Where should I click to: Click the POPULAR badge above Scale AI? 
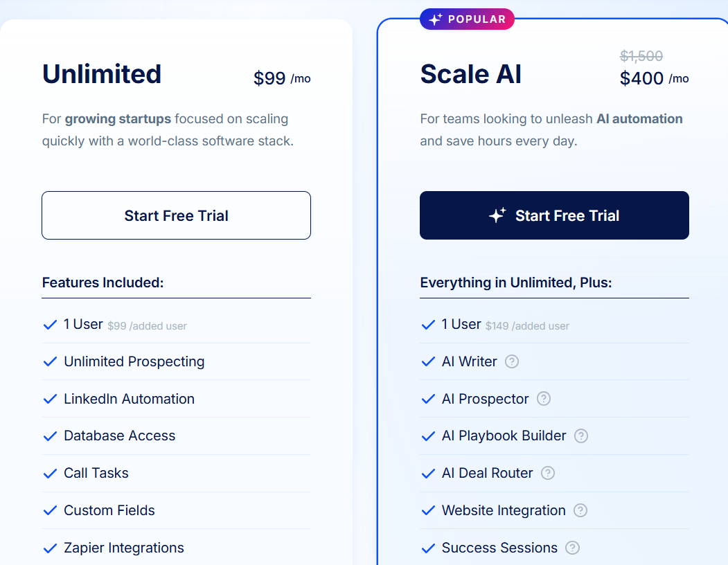467,19
